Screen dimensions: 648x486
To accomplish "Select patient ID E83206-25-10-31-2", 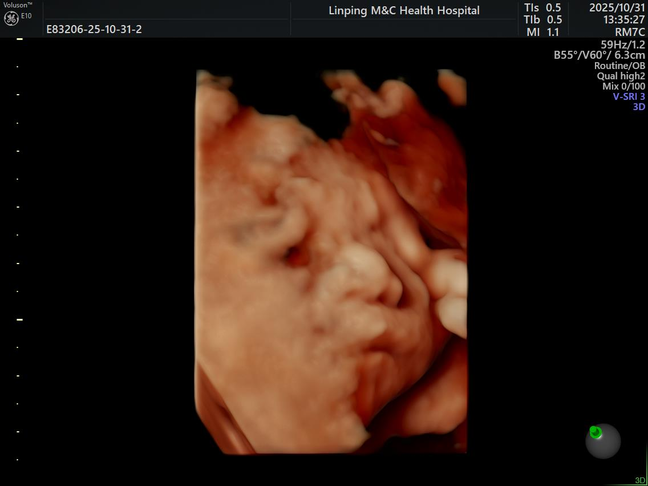I will pyautogui.click(x=94, y=30).
